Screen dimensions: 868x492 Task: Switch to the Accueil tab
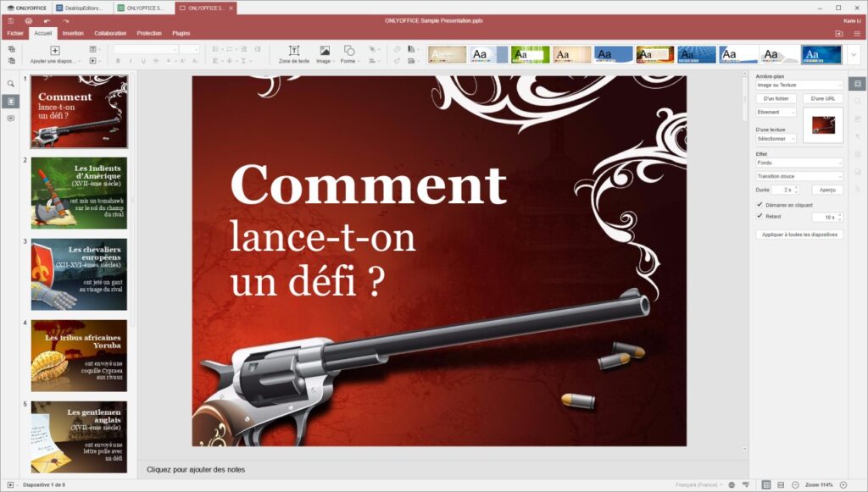tap(42, 34)
